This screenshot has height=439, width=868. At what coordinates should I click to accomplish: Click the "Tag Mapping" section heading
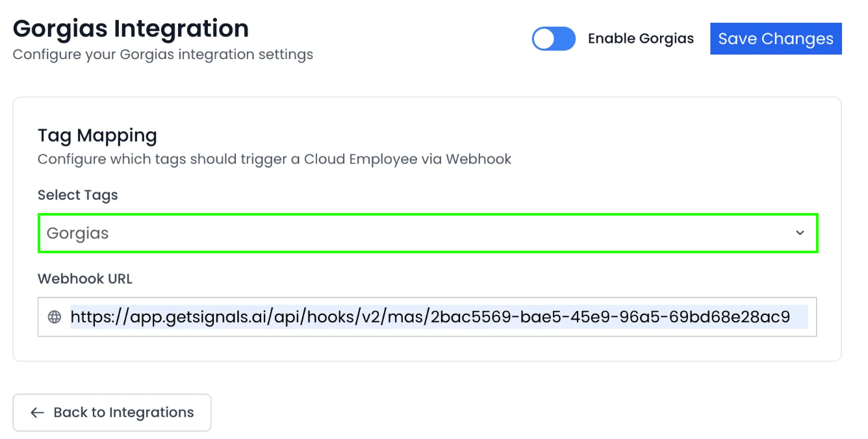click(97, 136)
